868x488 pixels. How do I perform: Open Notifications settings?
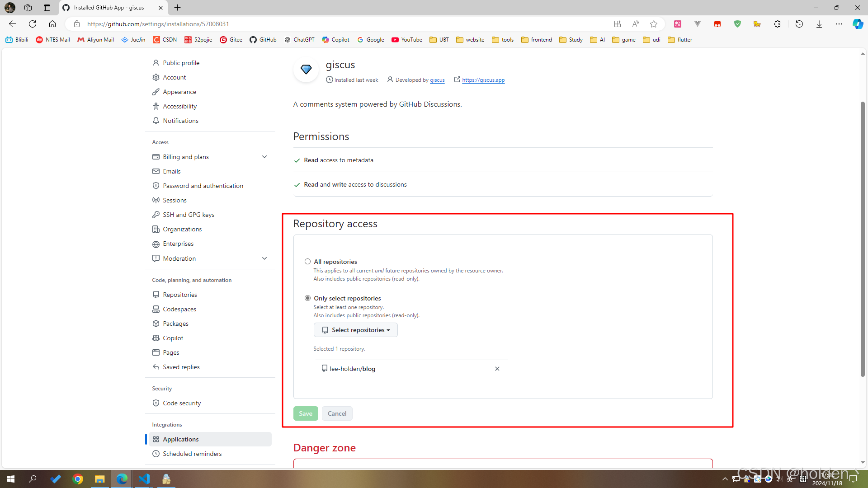click(x=180, y=121)
